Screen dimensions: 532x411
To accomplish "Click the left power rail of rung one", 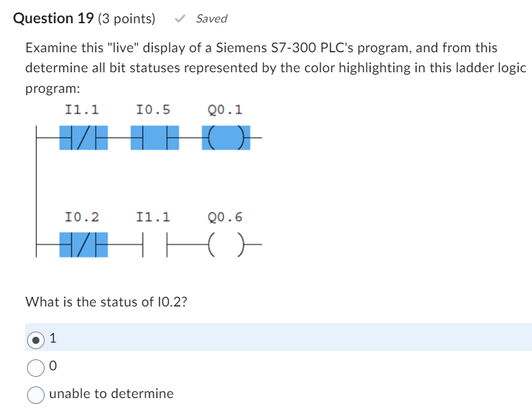I will pos(37,136).
